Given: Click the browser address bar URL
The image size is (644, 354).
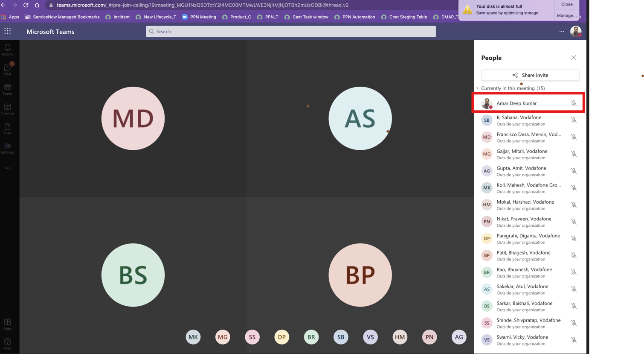Looking at the screenshot, I should point(203,5).
